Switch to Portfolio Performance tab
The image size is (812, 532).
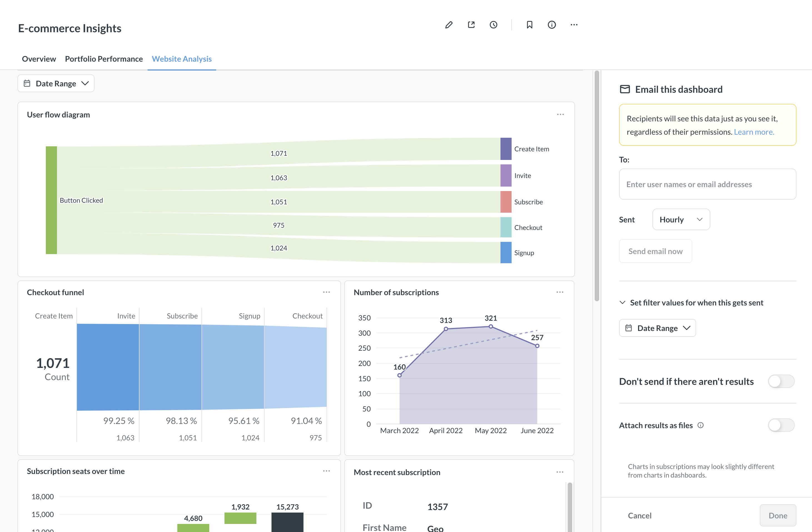click(104, 59)
